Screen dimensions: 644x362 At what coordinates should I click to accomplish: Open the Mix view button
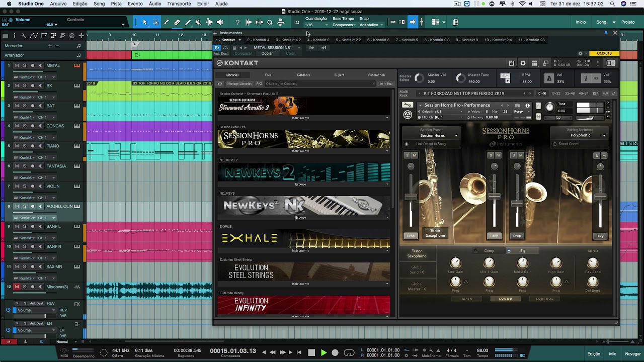[x=612, y=354]
